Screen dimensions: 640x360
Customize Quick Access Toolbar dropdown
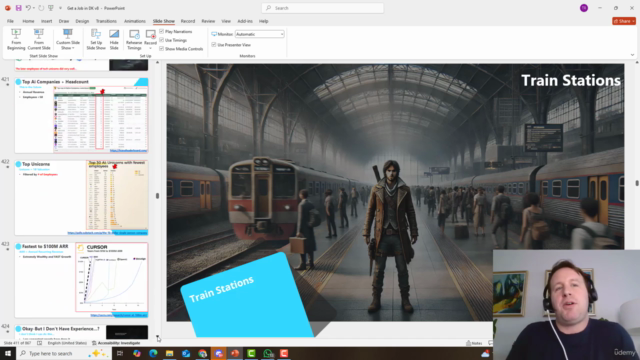[x=60, y=8]
